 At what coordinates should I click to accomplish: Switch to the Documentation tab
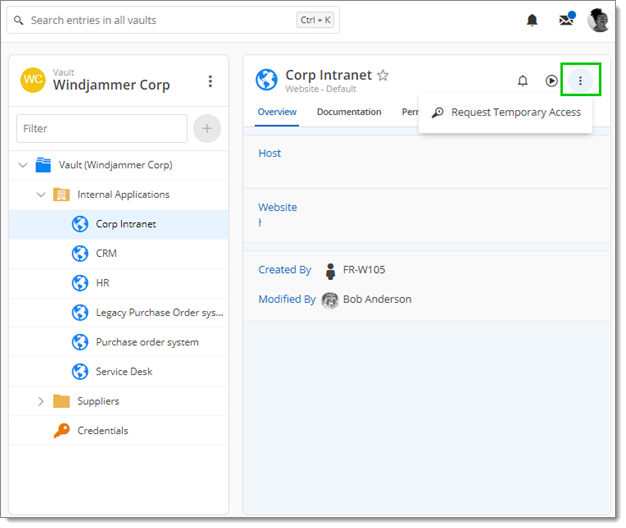pyautogui.click(x=349, y=112)
